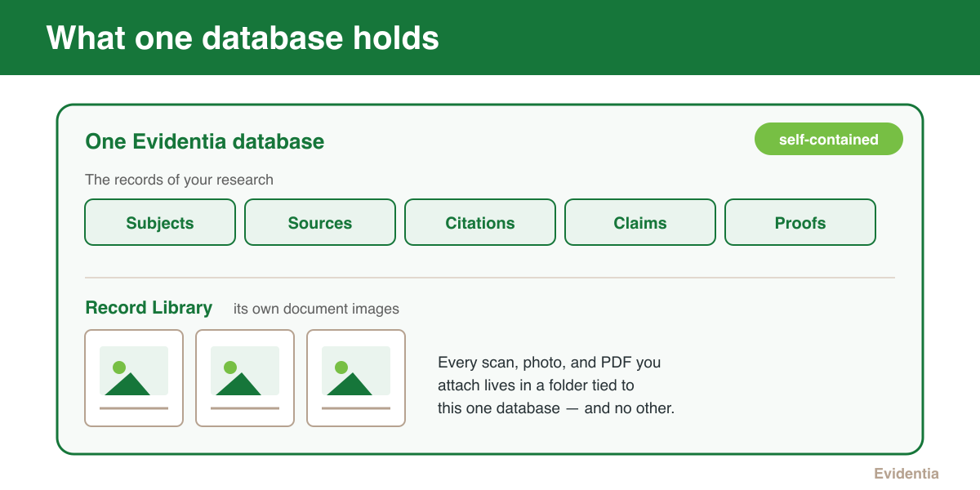Click the Proofs record box

coord(800,222)
